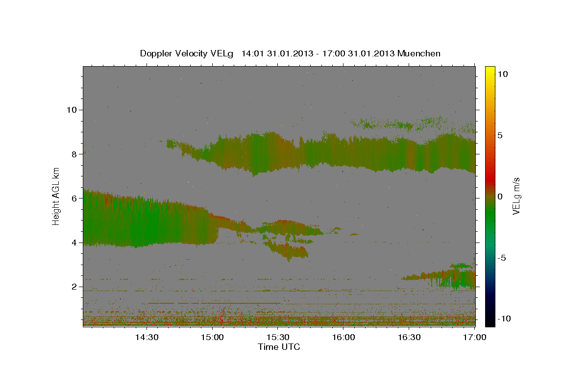Click the 15:30 time tick label
The width and height of the screenshot is (588, 392).
pos(278,337)
